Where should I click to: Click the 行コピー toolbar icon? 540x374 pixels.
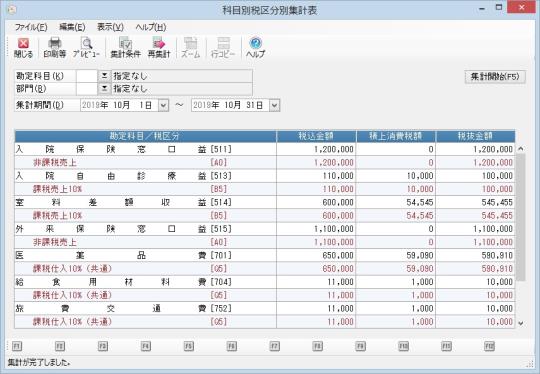pos(223,47)
